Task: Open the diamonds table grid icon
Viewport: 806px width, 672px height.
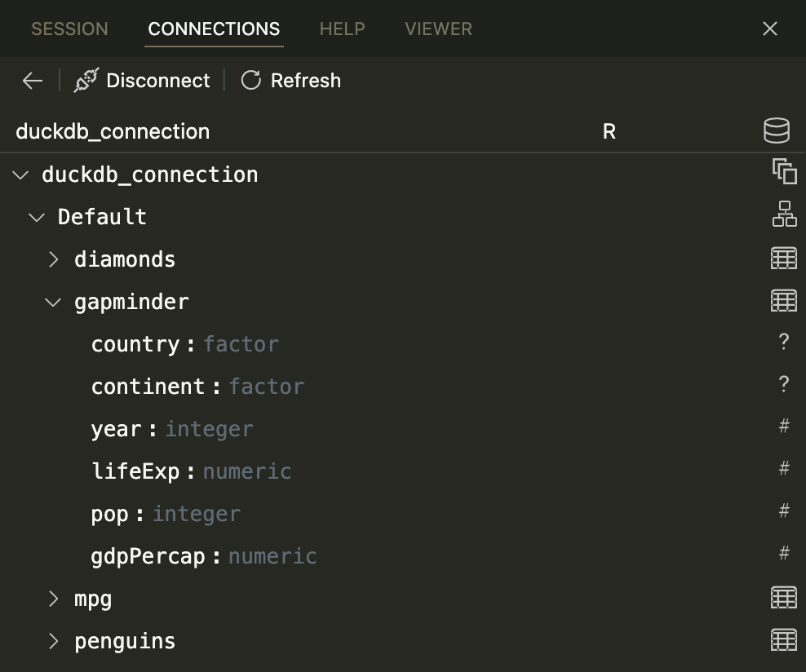Action: click(x=784, y=258)
